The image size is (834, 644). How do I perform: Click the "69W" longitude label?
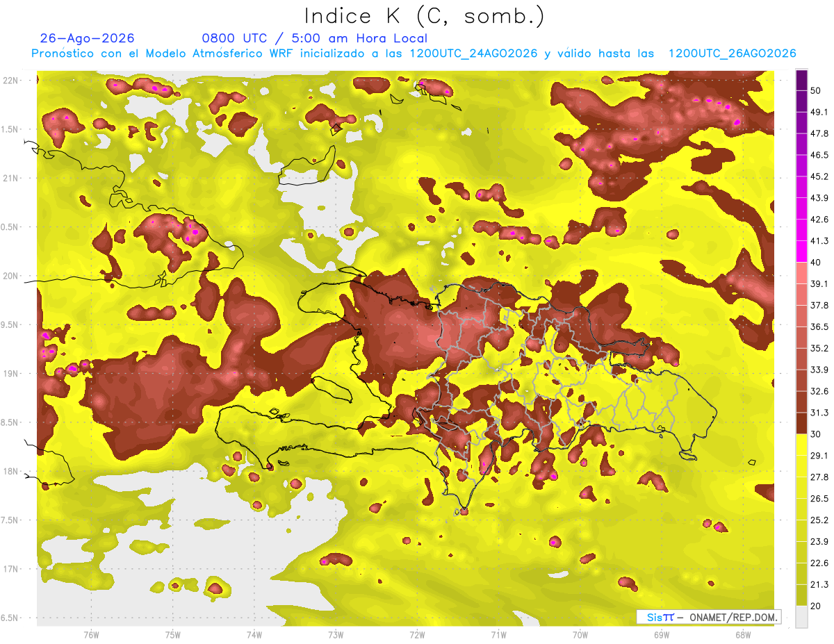[x=662, y=635]
